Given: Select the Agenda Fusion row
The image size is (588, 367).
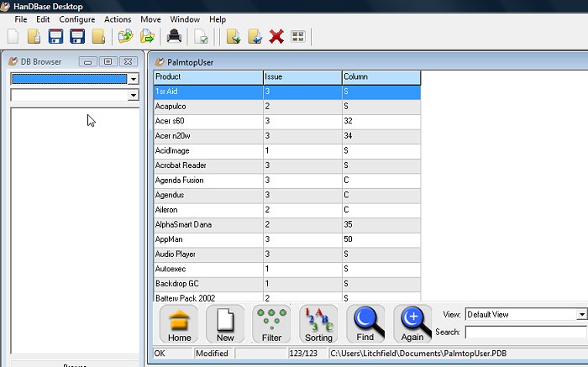Looking at the screenshot, I should (287, 181).
